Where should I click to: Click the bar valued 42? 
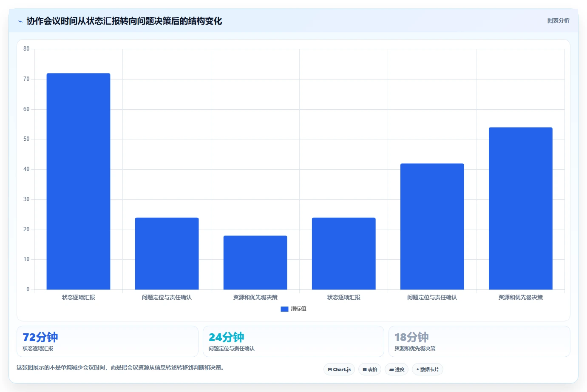click(432, 227)
